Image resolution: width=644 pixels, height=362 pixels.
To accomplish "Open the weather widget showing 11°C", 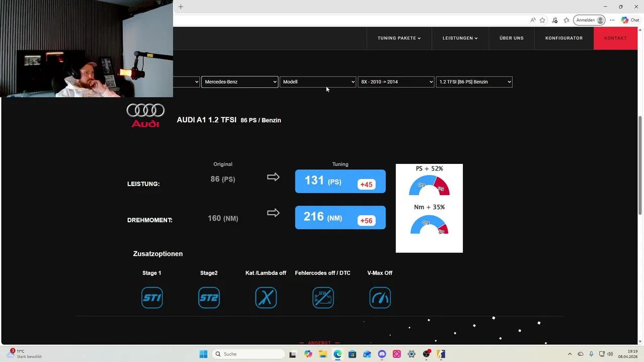I will coord(24,354).
